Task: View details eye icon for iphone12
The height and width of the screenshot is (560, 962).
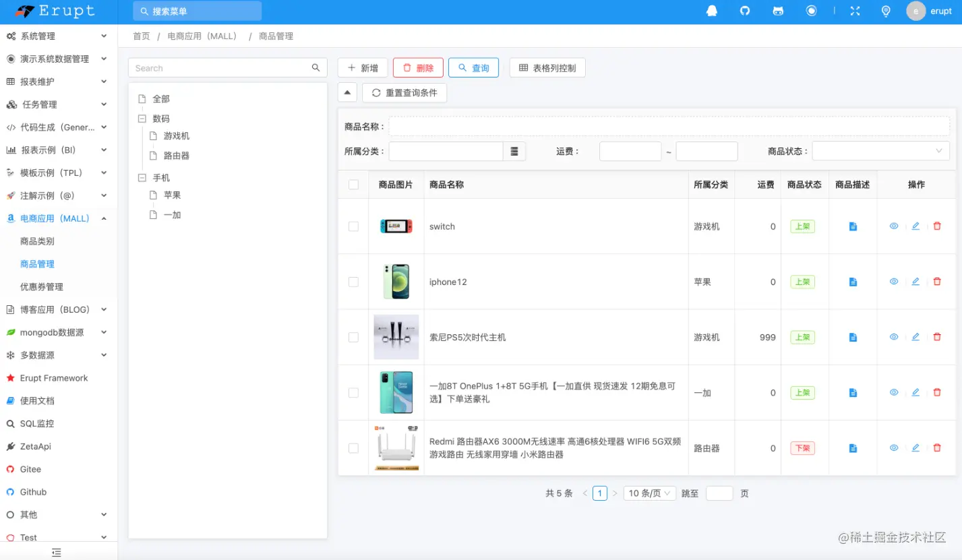Action: click(894, 282)
